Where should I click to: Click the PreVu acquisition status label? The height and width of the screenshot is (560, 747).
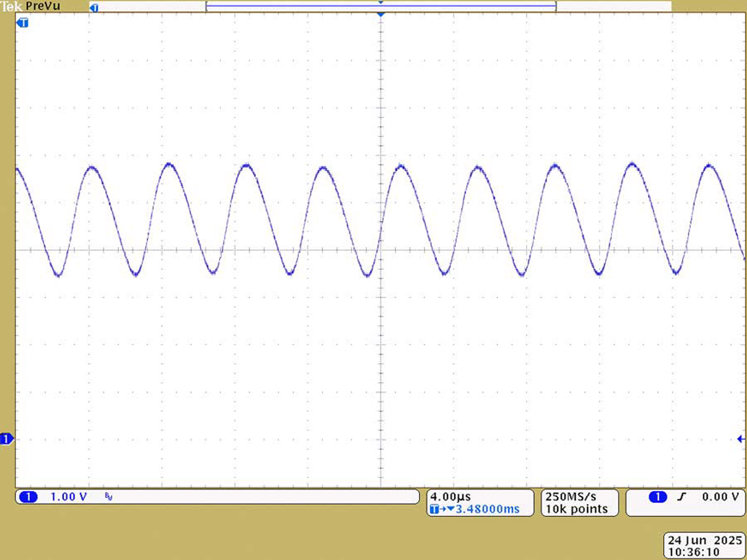(x=43, y=6)
